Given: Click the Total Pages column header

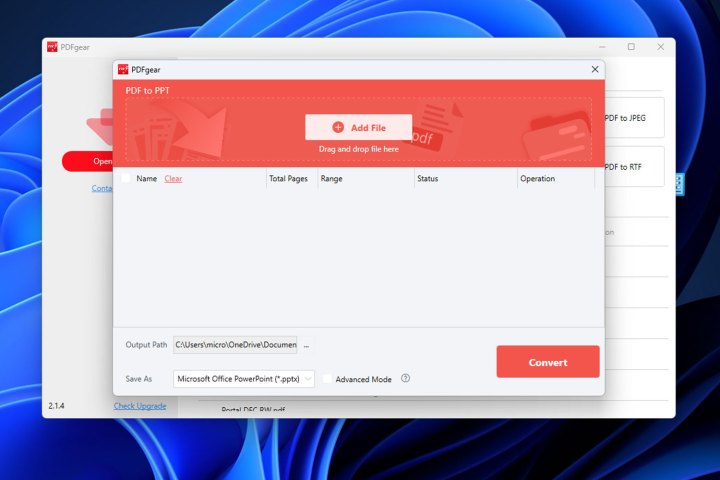Looking at the screenshot, I should click(288, 179).
